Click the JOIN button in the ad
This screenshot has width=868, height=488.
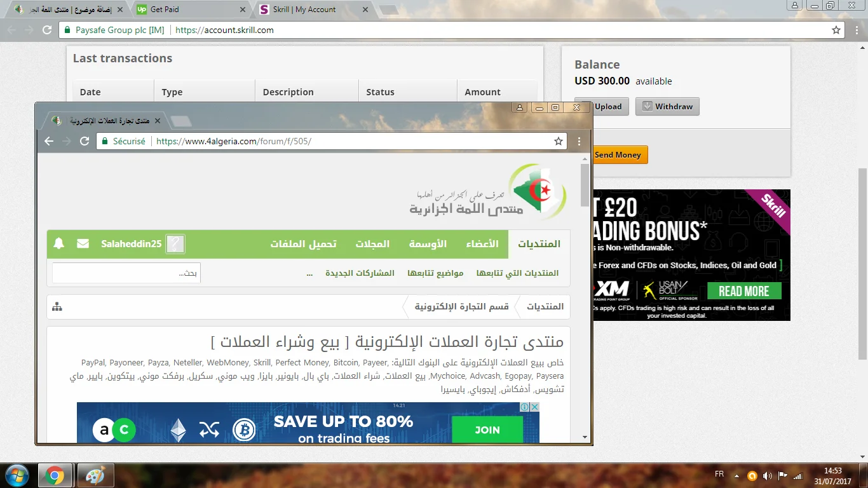click(x=487, y=430)
